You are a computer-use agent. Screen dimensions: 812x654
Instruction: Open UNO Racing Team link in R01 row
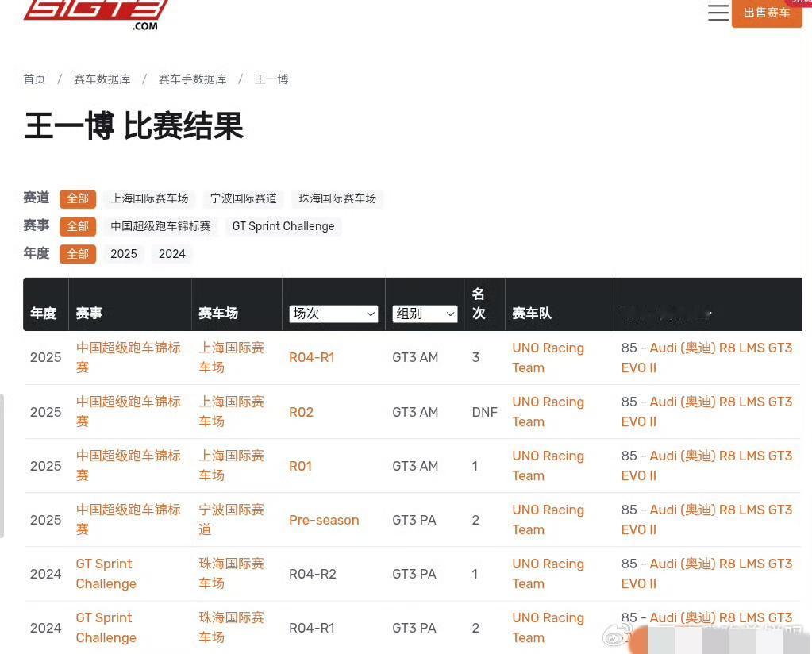[548, 466]
